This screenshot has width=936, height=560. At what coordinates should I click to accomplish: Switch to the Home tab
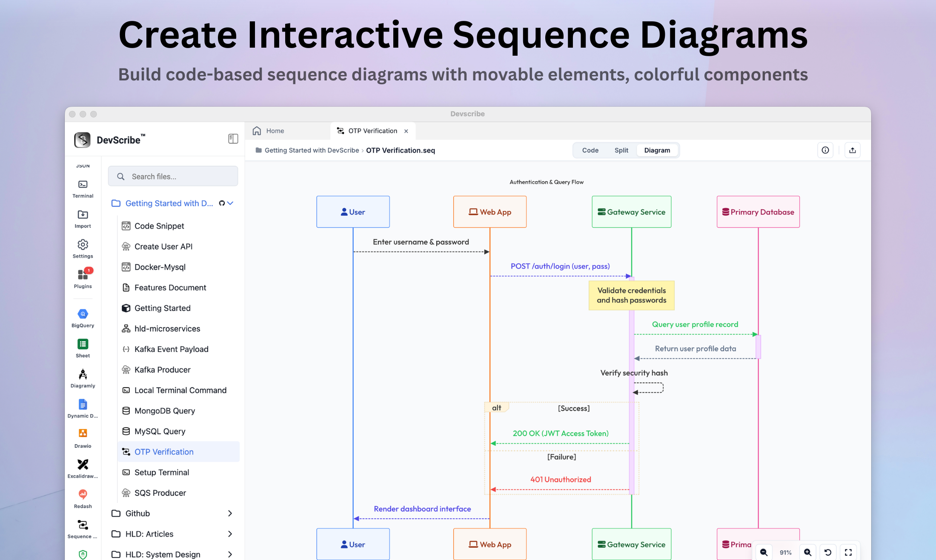(x=268, y=131)
